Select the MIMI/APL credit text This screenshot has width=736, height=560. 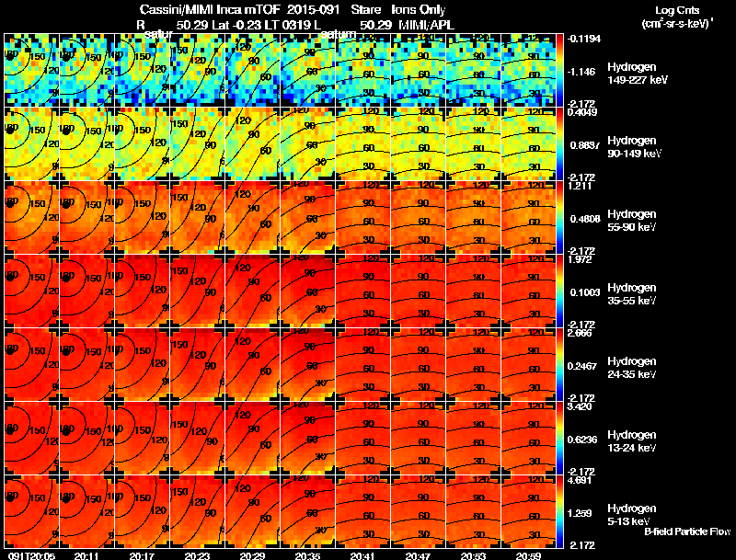pos(426,25)
